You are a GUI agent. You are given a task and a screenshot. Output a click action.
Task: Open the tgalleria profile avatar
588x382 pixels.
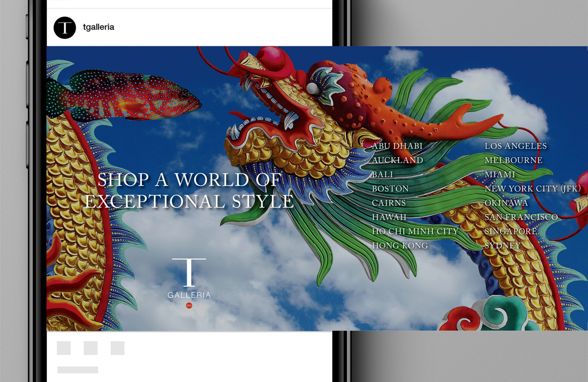tap(65, 28)
